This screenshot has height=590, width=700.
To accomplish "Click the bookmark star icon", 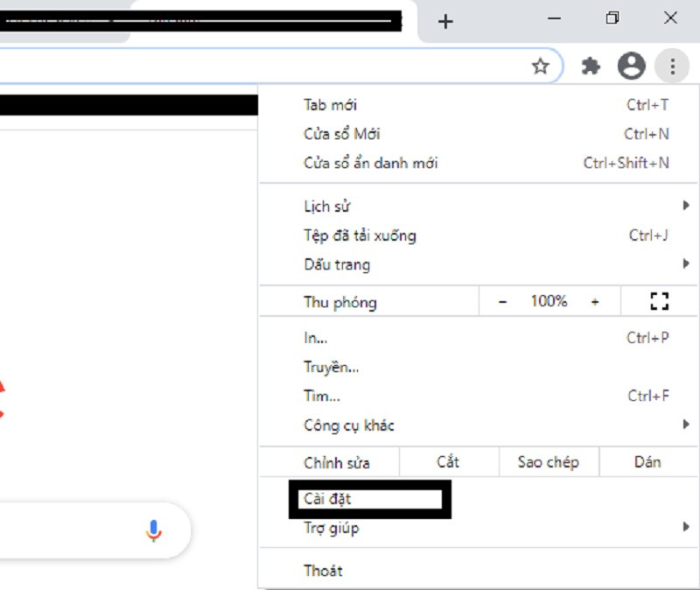I will click(541, 67).
